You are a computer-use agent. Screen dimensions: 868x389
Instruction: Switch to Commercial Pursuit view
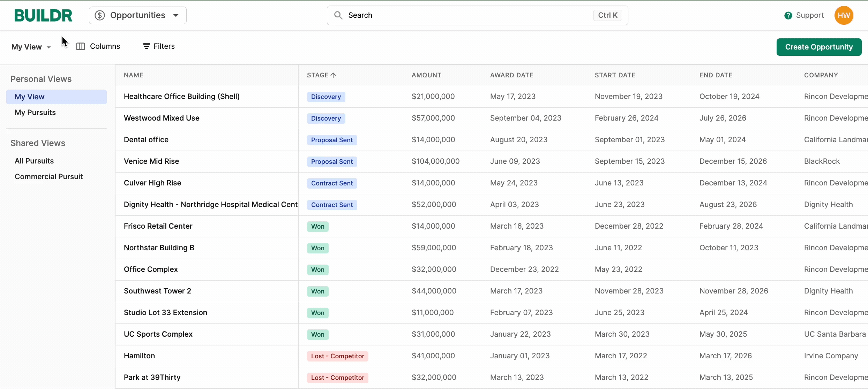pos(49,176)
